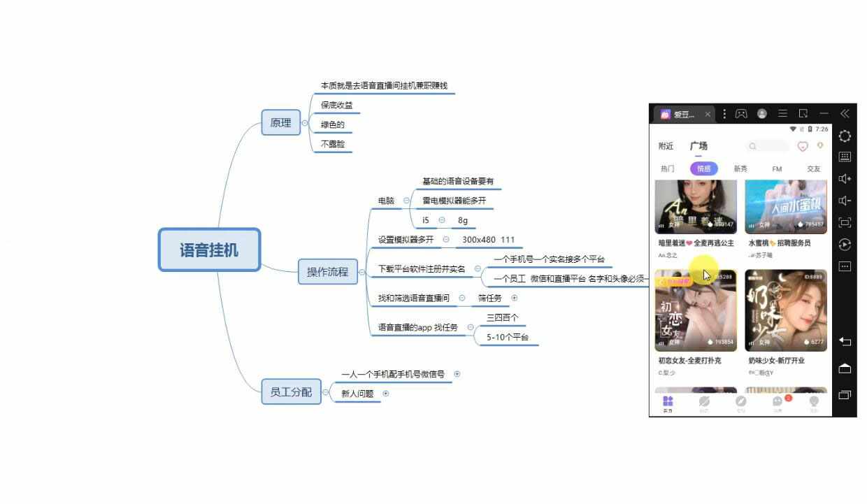
Task: Click the window popout icon in emulator title bar
Action: click(x=803, y=113)
